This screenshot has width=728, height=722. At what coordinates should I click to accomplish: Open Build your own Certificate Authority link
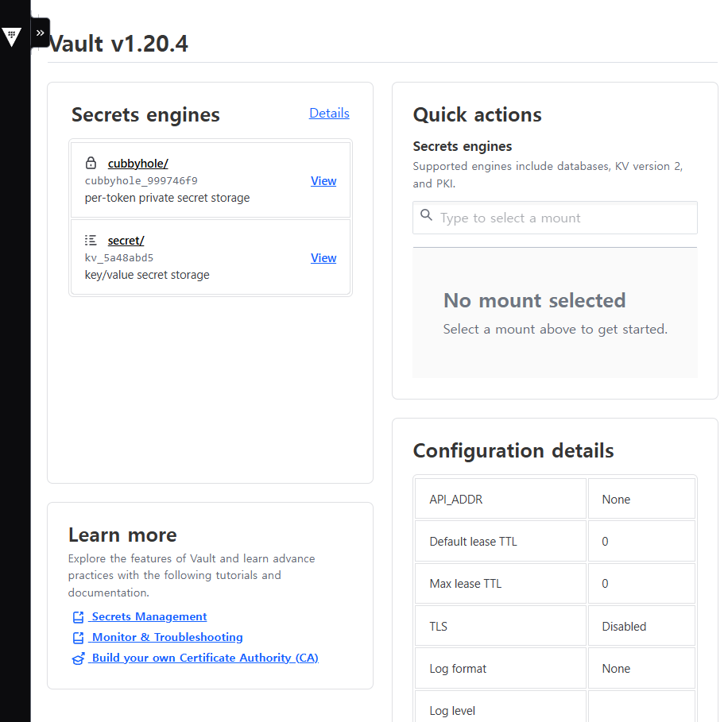(205, 658)
